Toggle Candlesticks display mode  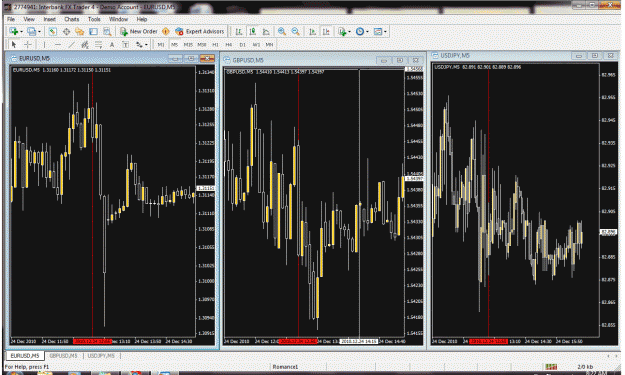click(x=252, y=31)
